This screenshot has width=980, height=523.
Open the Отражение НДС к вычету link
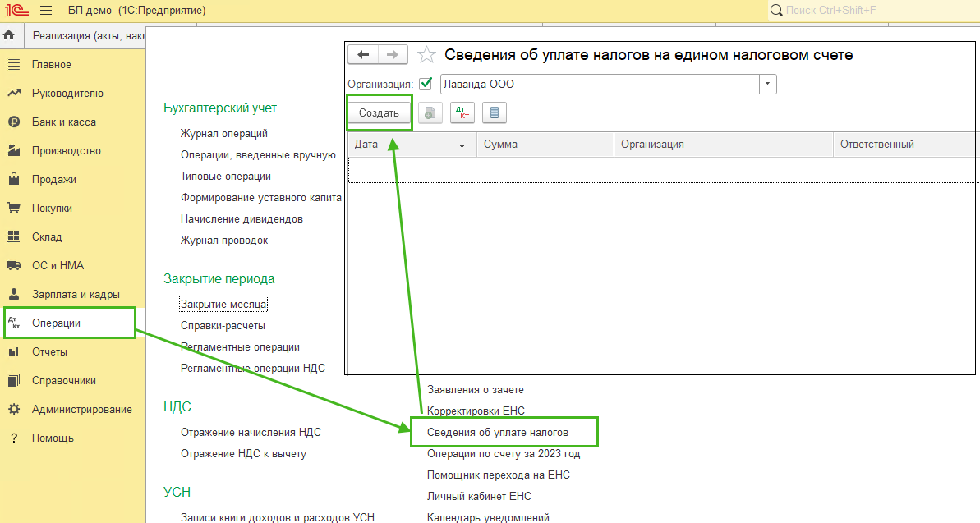(x=243, y=454)
